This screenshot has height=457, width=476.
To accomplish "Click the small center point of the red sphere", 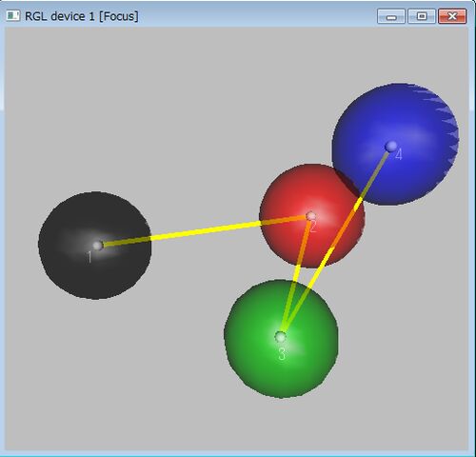I will pyautogui.click(x=311, y=216).
